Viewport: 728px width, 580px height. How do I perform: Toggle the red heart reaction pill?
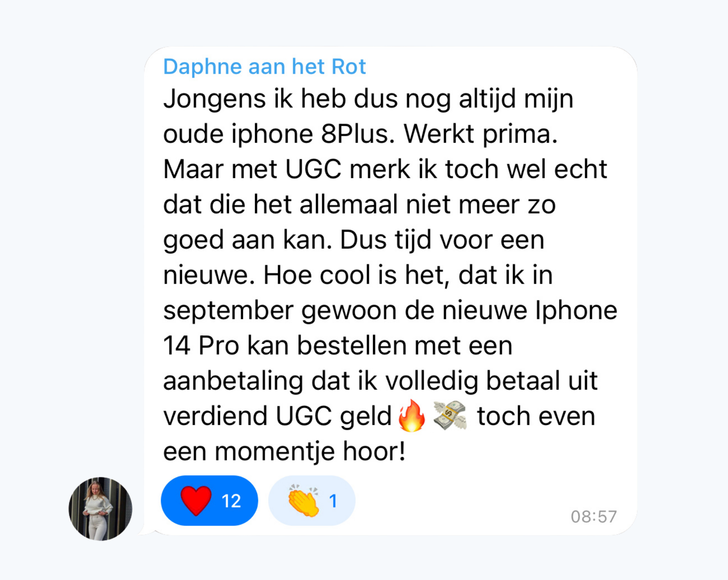point(209,500)
